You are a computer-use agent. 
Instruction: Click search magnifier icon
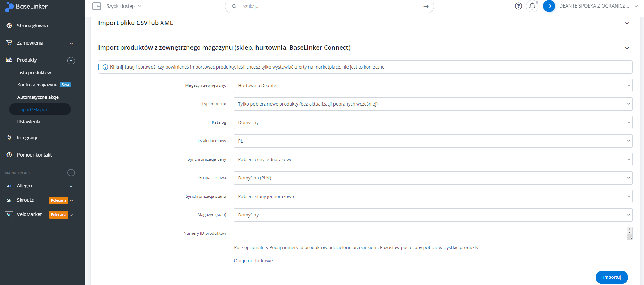(234, 6)
